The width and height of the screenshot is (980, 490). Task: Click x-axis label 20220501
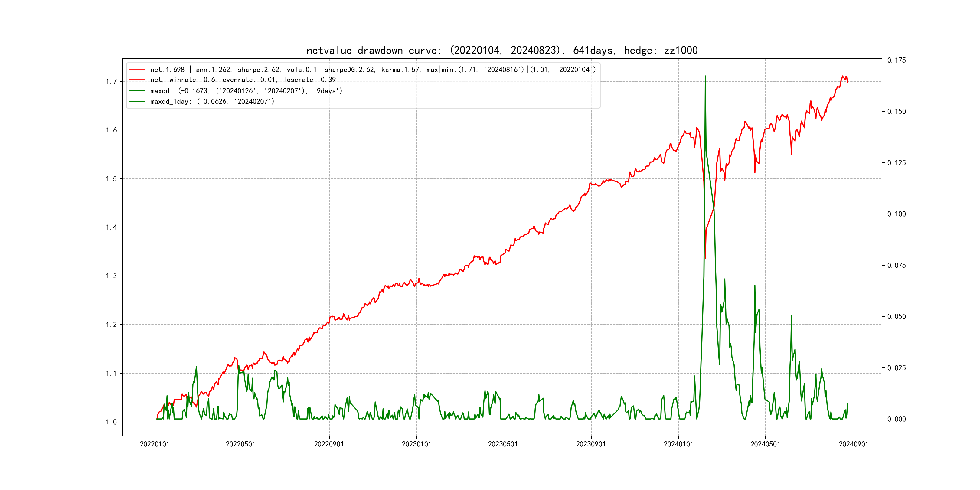point(240,444)
